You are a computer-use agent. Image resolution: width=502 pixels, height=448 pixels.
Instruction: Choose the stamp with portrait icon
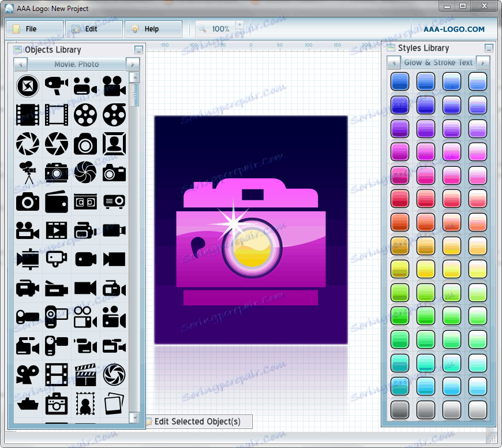click(85, 404)
